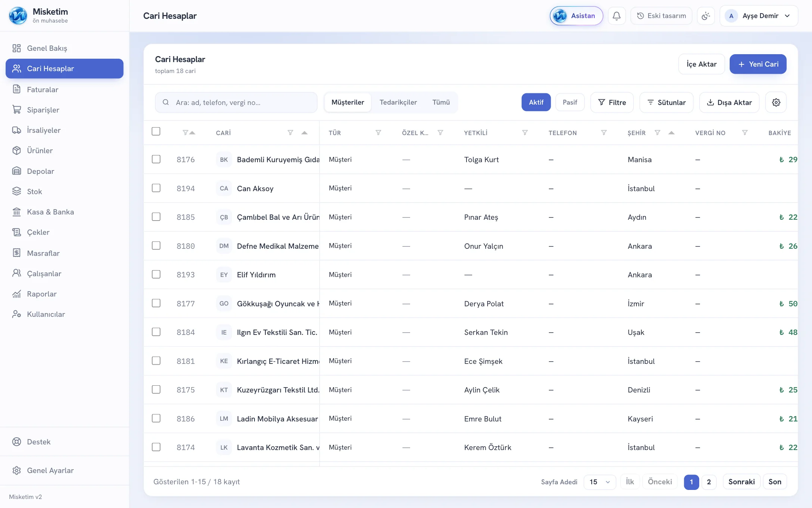Viewport: 812px width, 508px height.
Task: Focus the search field Ara: ad, telefon
Action: pyautogui.click(x=236, y=102)
